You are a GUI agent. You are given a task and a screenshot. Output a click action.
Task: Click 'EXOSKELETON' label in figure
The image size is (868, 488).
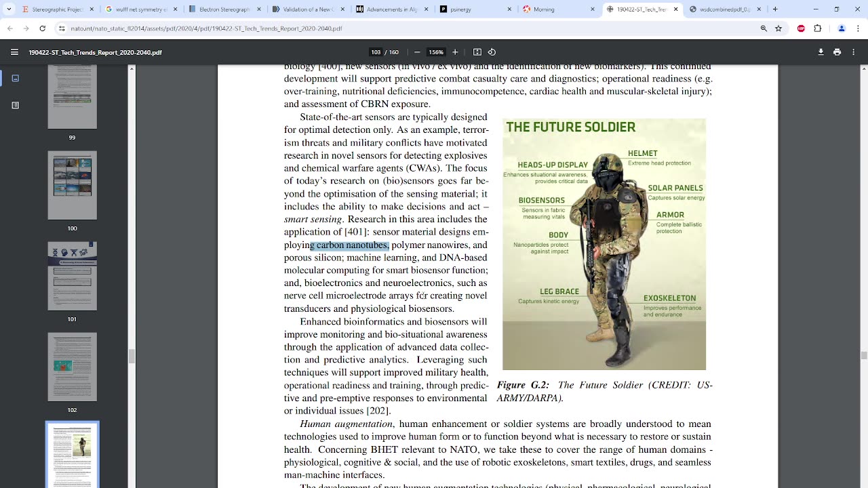[669, 298]
